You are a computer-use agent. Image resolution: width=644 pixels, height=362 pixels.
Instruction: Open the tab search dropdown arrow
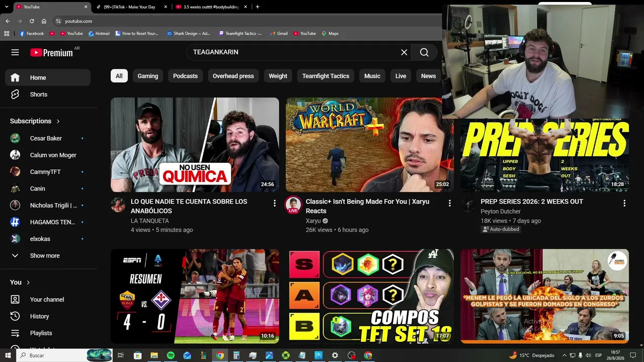[8, 7]
